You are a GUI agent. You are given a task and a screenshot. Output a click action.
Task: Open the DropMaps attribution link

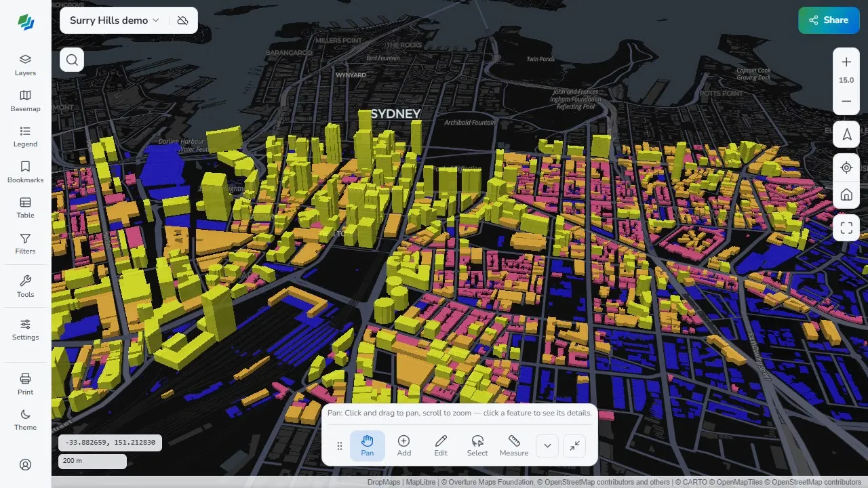point(384,483)
